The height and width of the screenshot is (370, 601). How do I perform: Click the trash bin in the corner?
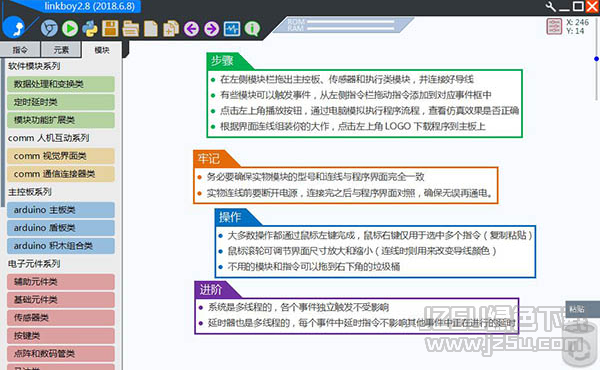click(580, 344)
